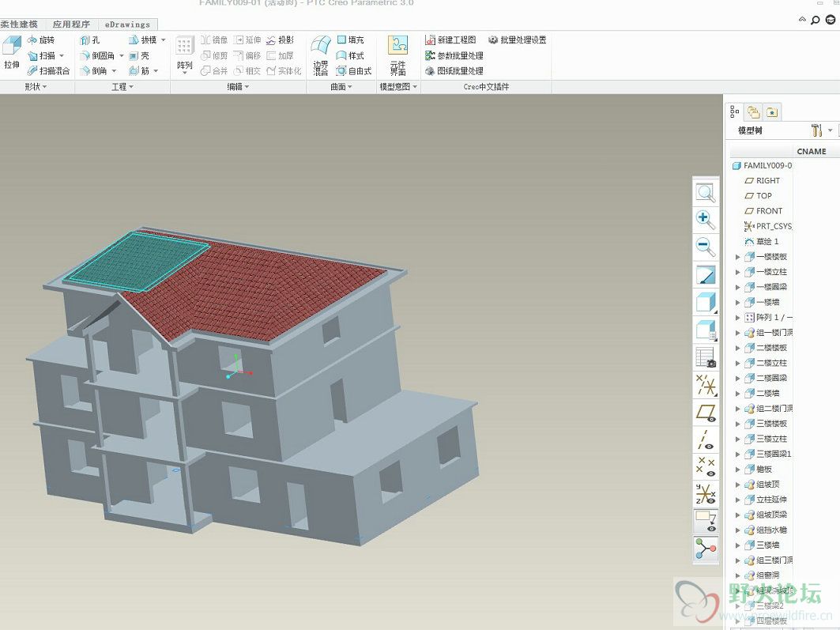This screenshot has height=630, width=840.
Task: Click 图纸批量处理 button
Action: 454,70
